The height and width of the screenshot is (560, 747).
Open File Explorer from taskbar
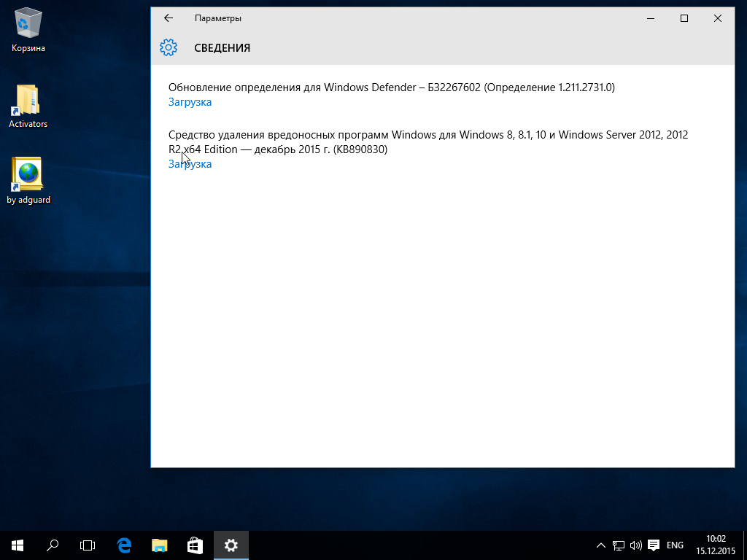click(160, 545)
